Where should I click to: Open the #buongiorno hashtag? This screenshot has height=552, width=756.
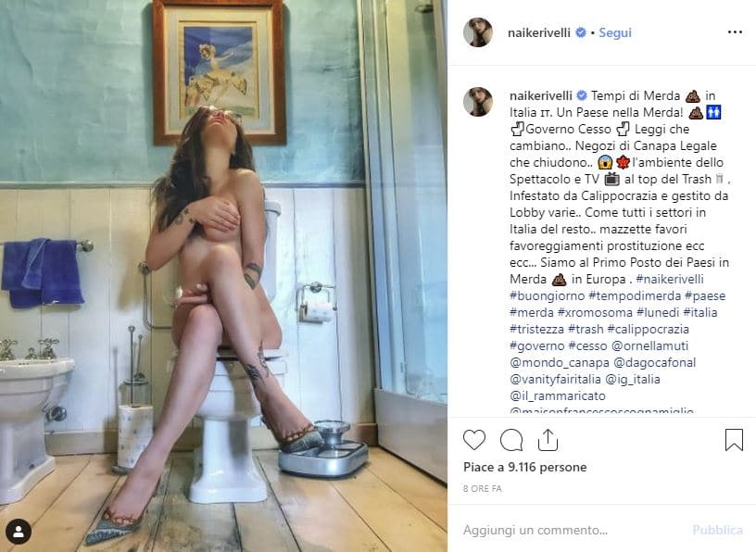[x=547, y=295]
